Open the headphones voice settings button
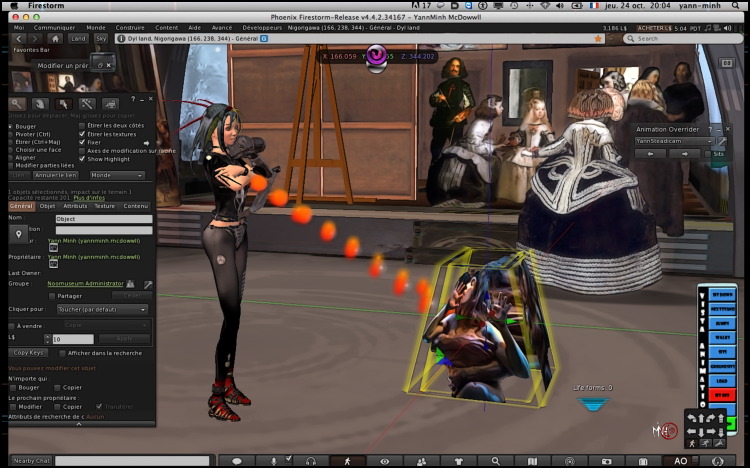Screen dimensions: 750x468 pos(311,461)
